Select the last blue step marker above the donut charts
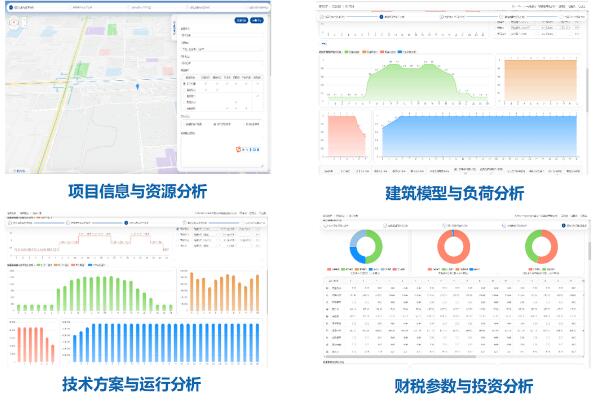 pyautogui.click(x=564, y=225)
